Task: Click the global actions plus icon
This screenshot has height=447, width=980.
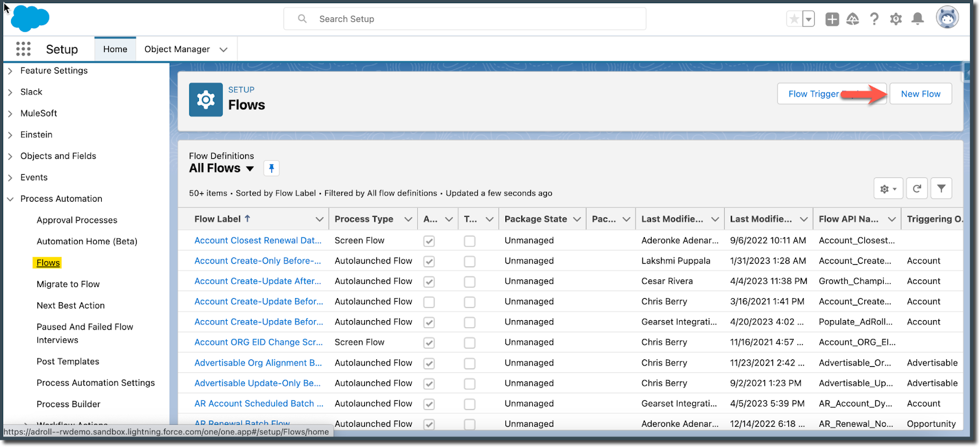Action: tap(832, 19)
